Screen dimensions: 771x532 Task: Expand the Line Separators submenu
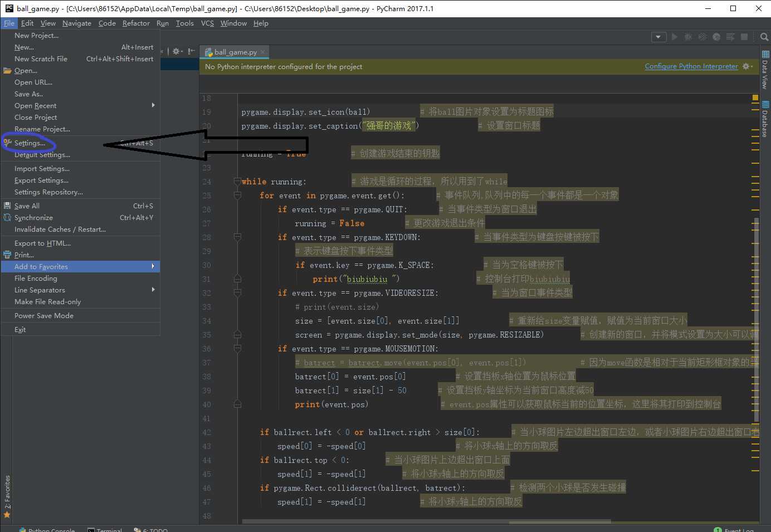[80, 290]
